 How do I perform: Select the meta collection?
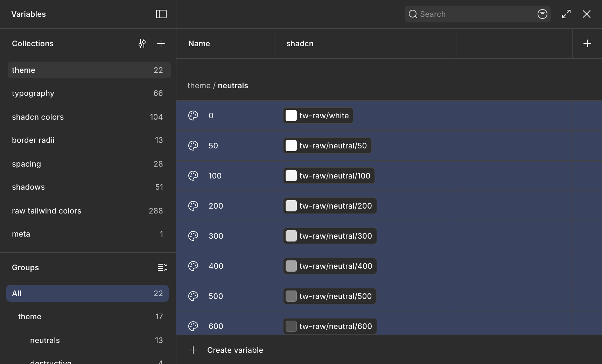point(89,234)
